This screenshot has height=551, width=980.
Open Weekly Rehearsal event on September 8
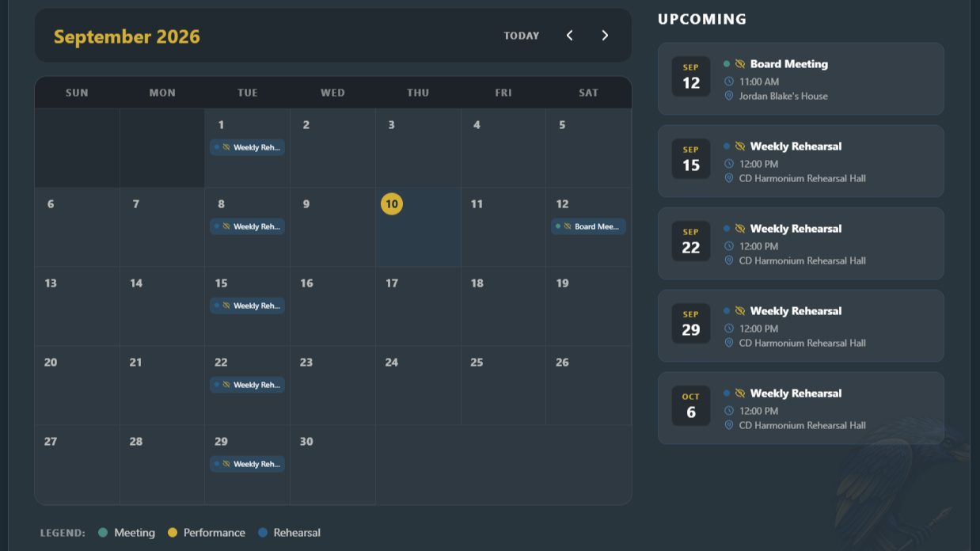pyautogui.click(x=247, y=226)
